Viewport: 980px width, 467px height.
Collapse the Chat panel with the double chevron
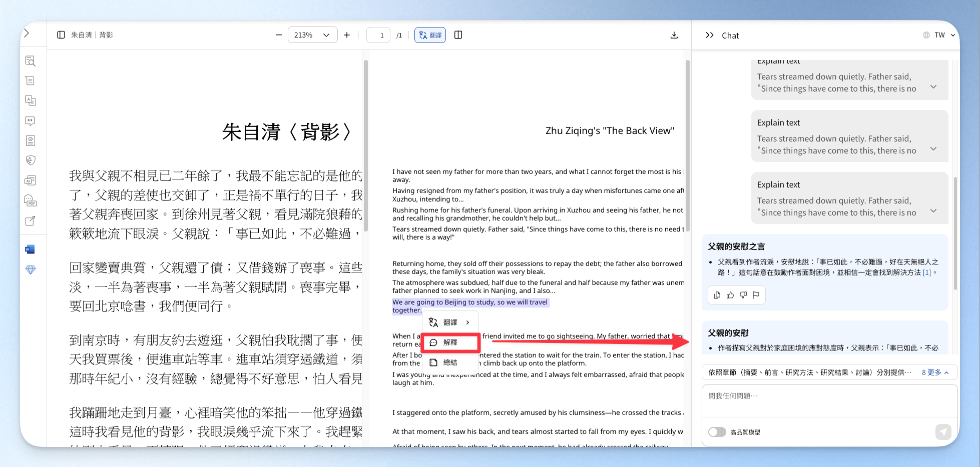click(710, 35)
